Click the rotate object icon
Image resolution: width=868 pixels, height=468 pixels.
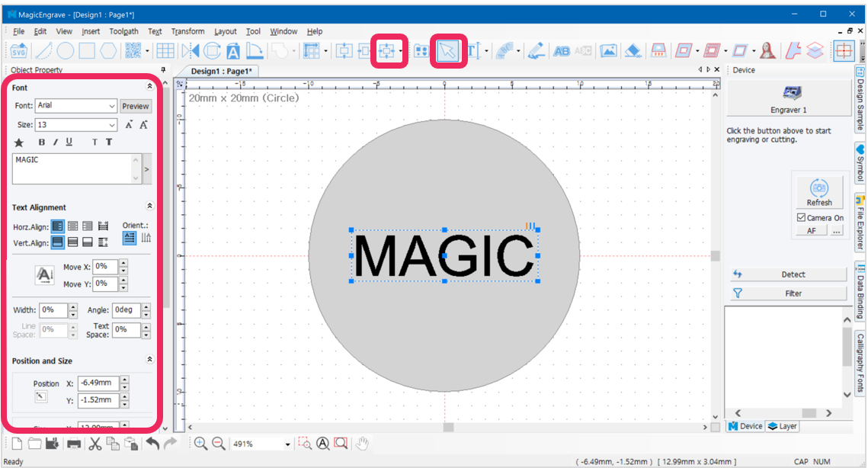(x=212, y=51)
